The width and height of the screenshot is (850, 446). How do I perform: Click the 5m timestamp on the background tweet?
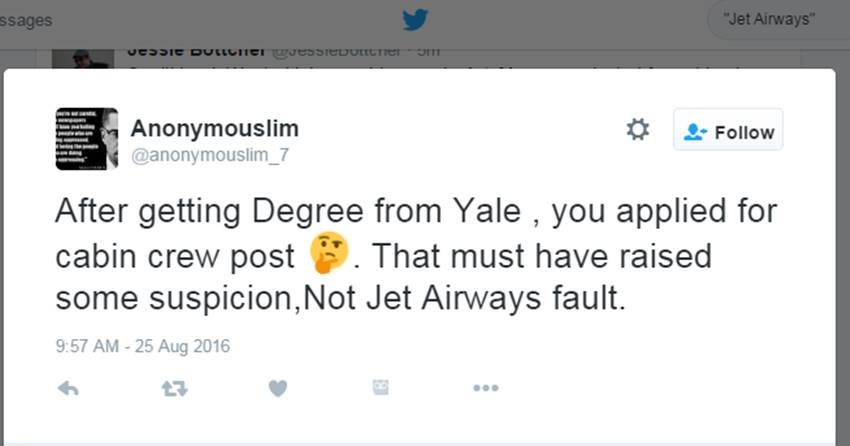click(x=428, y=51)
